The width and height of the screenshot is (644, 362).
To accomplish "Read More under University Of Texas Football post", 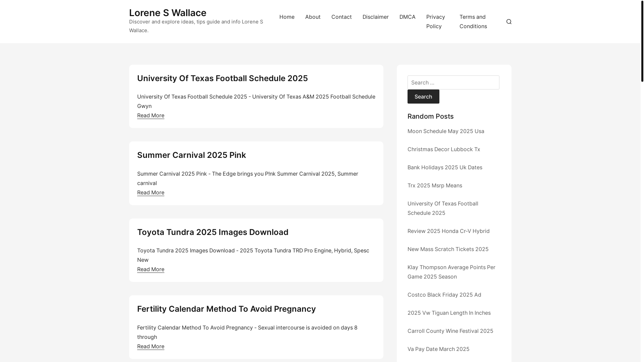I will tap(151, 115).
